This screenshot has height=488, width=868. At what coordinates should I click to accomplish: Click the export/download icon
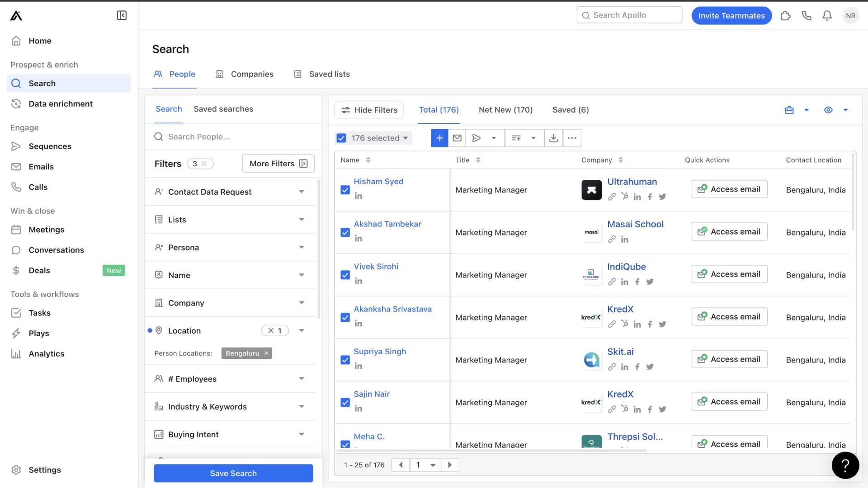click(553, 138)
